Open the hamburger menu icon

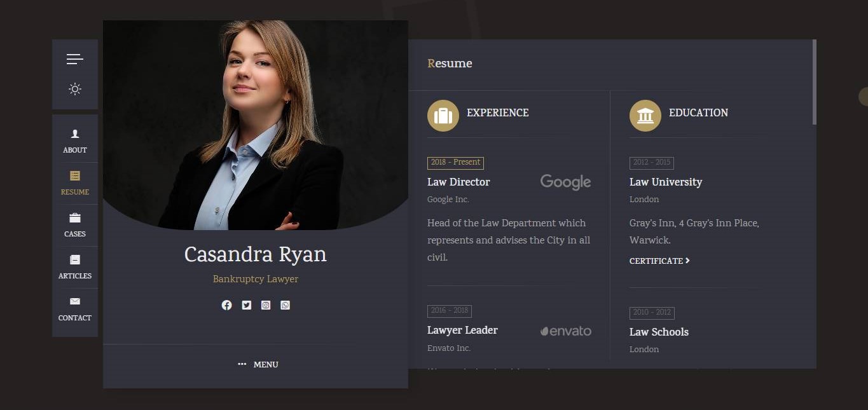(x=74, y=59)
